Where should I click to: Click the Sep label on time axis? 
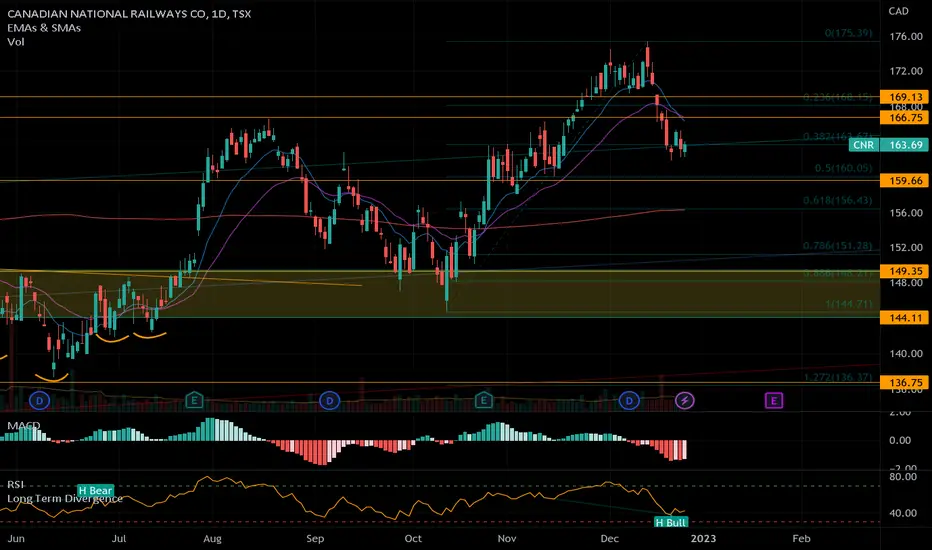tap(315, 539)
